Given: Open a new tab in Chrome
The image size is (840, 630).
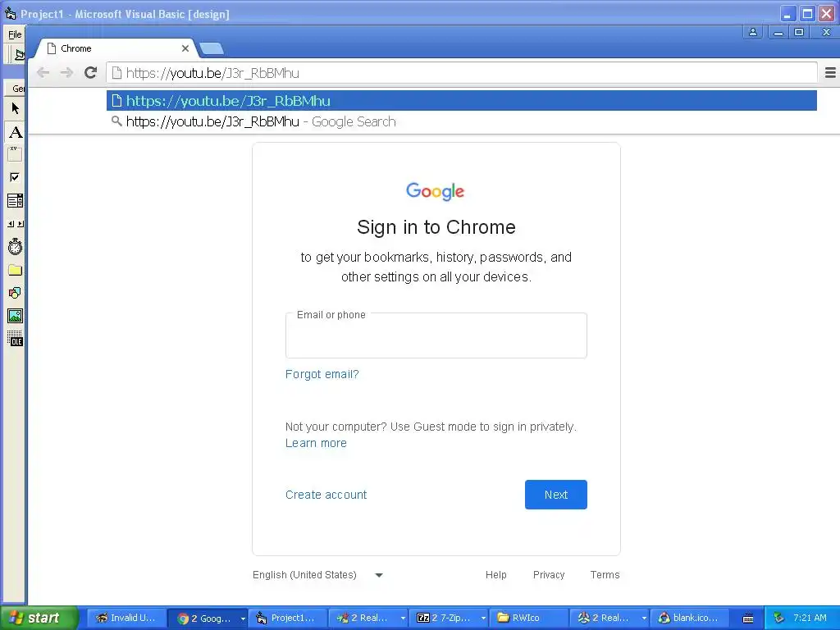Looking at the screenshot, I should 212,48.
